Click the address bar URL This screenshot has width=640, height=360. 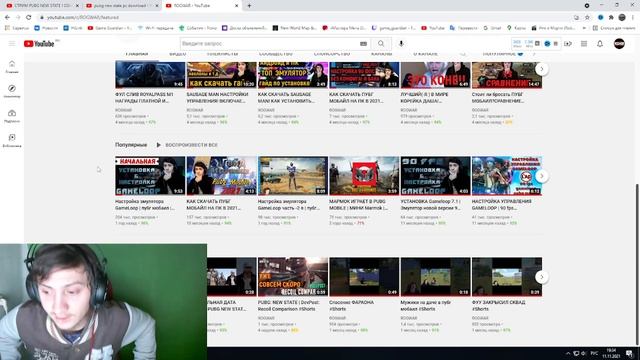83,18
